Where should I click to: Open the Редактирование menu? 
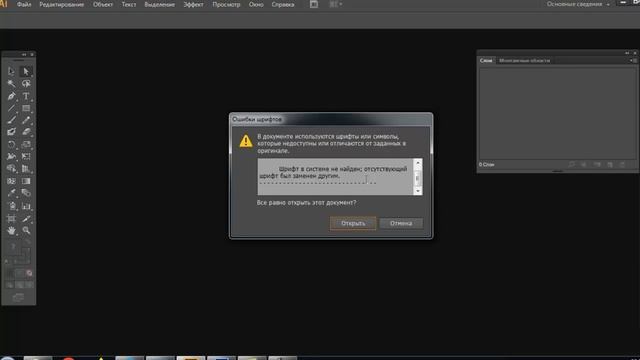pyautogui.click(x=62, y=4)
